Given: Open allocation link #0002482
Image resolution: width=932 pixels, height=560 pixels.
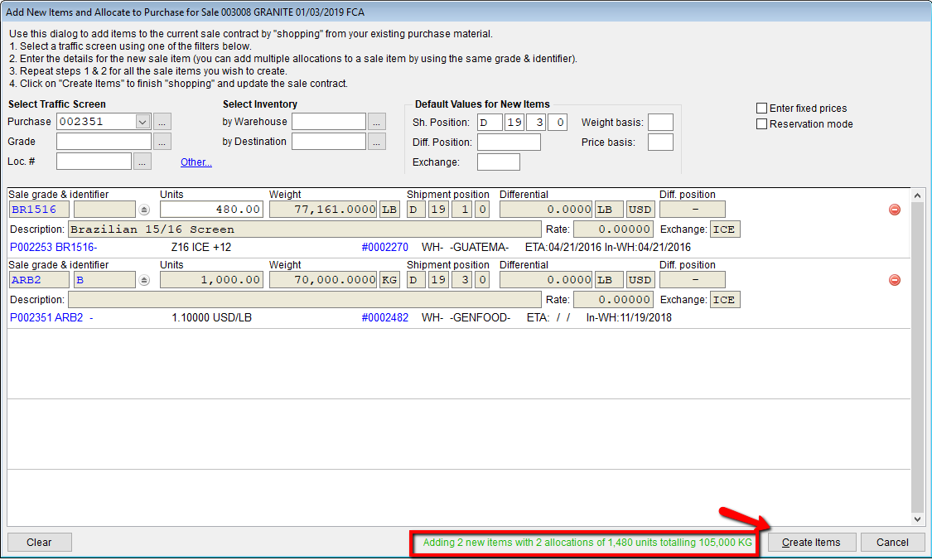Looking at the screenshot, I should point(385,318).
